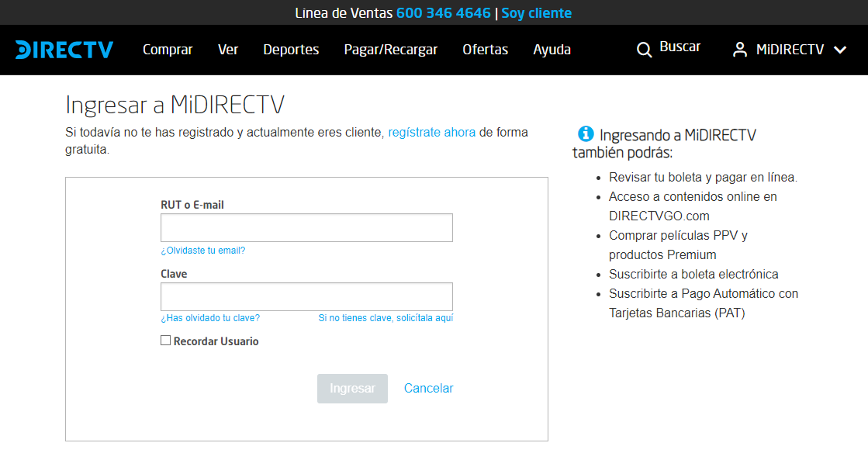
Task: Click the Cancelar link
Action: (428, 388)
